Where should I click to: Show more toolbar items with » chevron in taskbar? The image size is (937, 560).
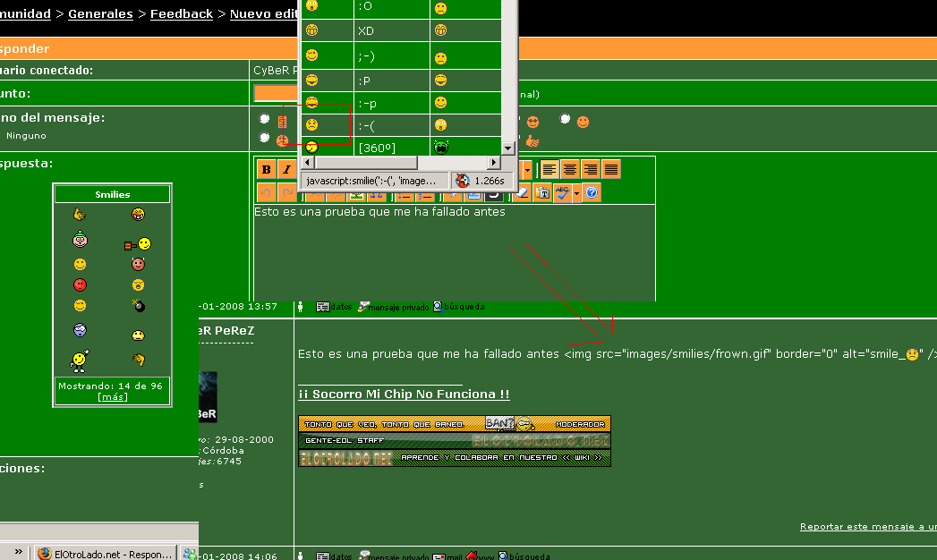click(19, 552)
